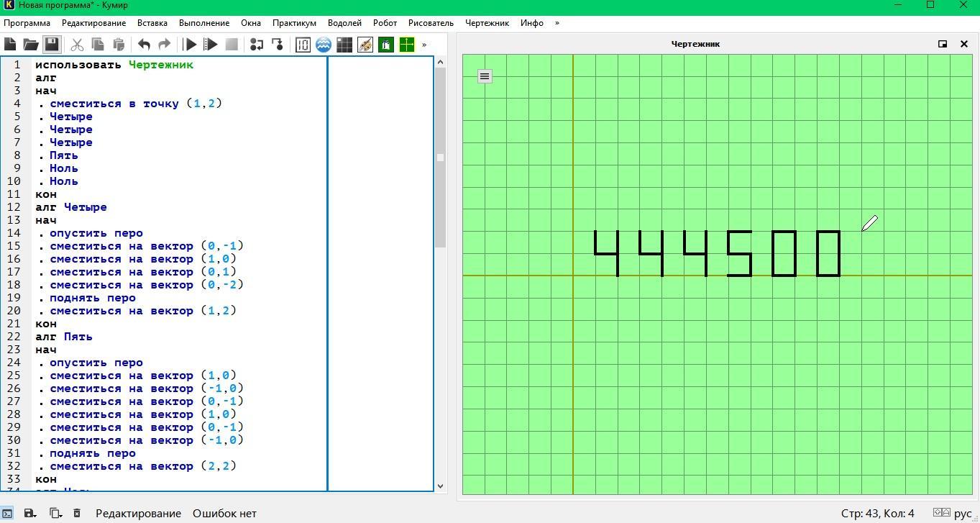The width and height of the screenshot is (980, 523).
Task: Click 'алг Пять' algorithm header line
Action: tap(64, 337)
